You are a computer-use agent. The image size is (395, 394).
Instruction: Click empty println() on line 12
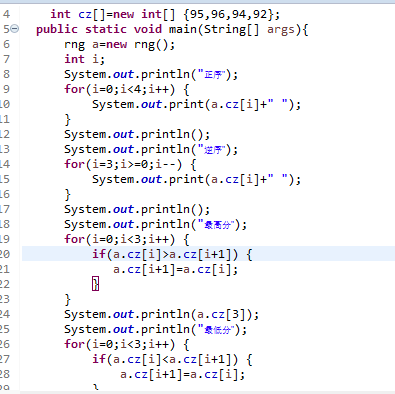(x=137, y=134)
